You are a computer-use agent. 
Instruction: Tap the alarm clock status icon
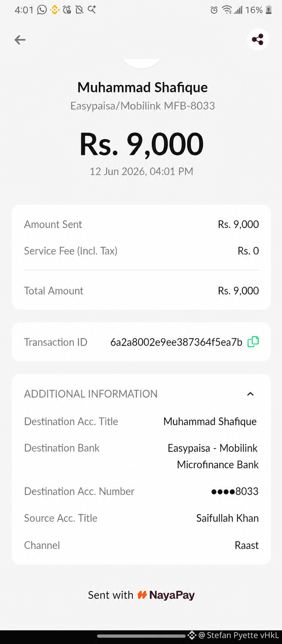214,10
